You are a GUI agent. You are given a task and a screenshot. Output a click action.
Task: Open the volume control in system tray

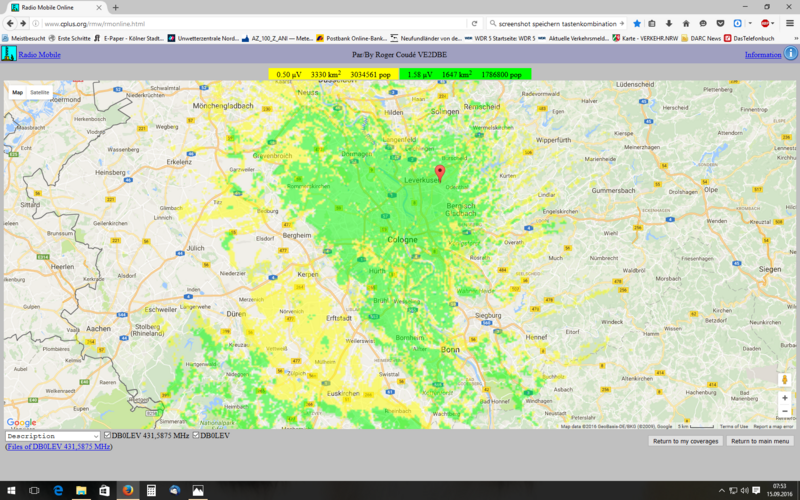point(745,491)
